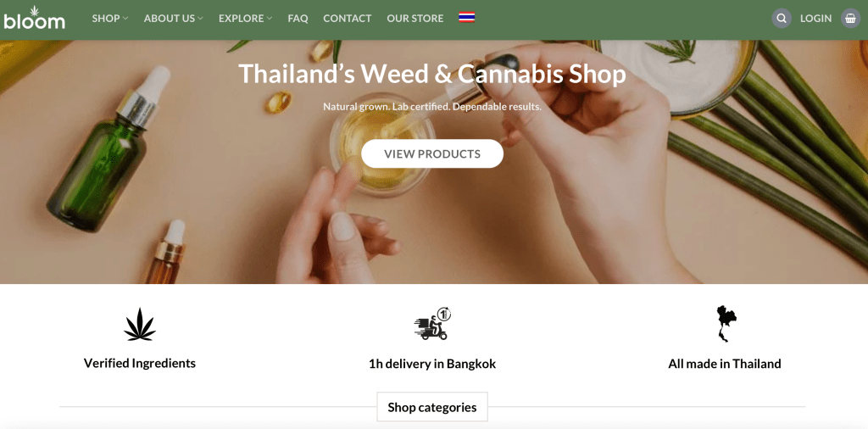Expand the SHOP dropdown menu
868x429 pixels.
tap(110, 19)
